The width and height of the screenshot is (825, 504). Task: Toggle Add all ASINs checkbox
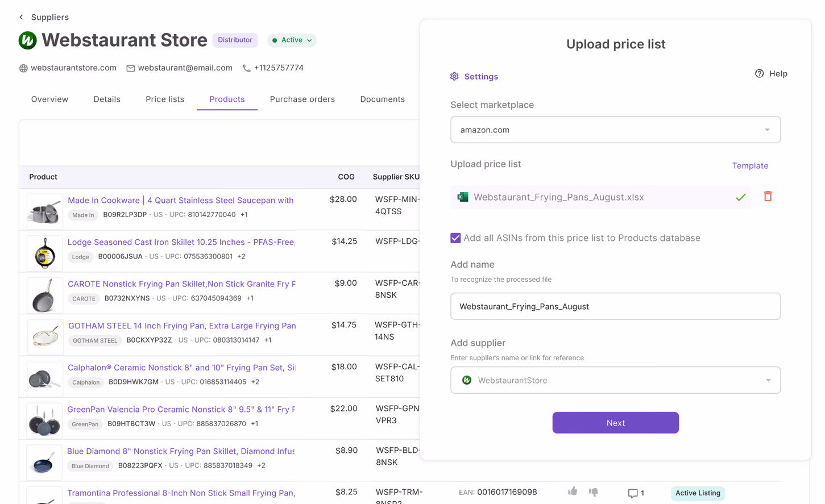[x=455, y=238]
